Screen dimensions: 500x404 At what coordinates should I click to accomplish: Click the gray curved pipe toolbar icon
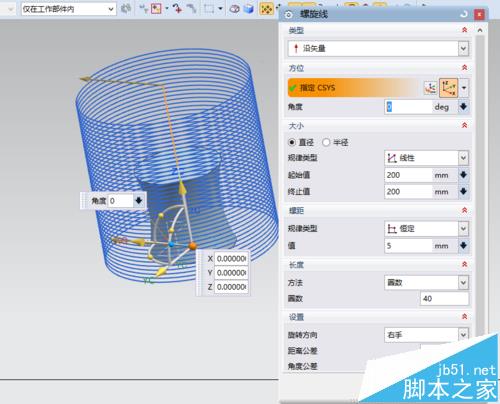pyautogui.click(x=191, y=9)
